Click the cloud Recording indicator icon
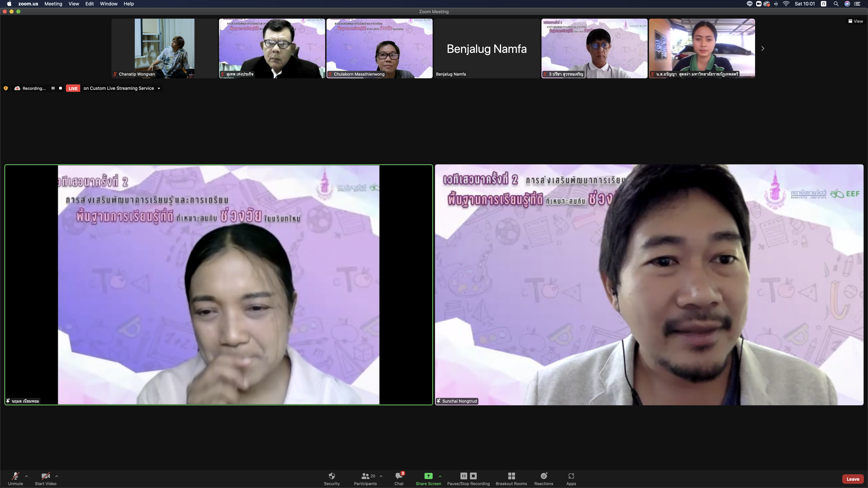 [x=17, y=88]
